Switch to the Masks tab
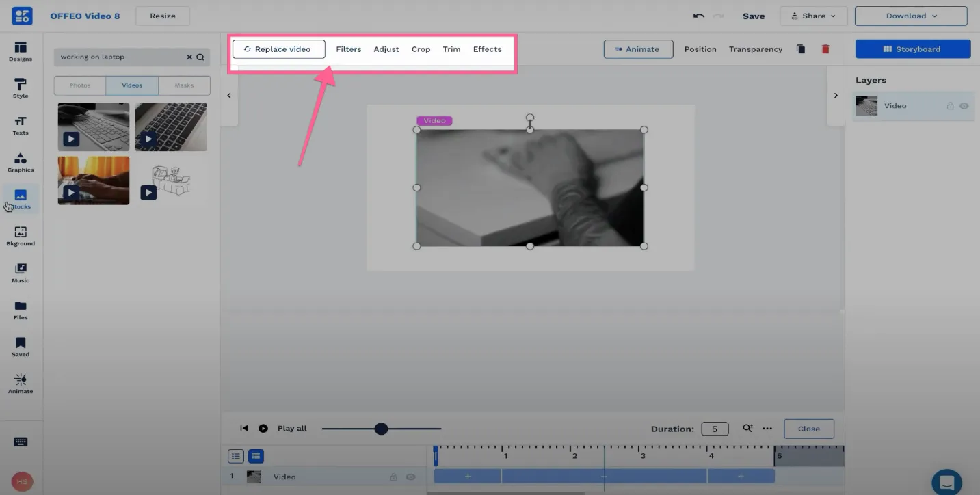 (184, 85)
